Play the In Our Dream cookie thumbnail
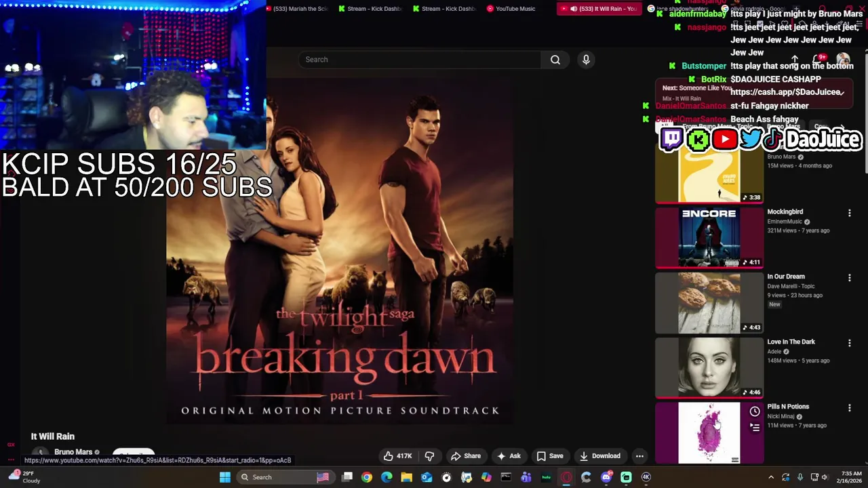The height and width of the screenshot is (488, 868). [x=709, y=303]
